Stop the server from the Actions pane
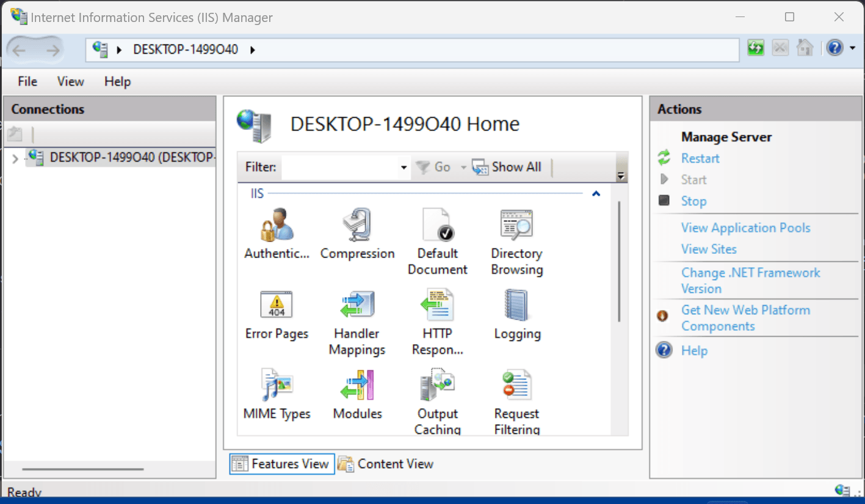The height and width of the screenshot is (504, 865). 693,201
